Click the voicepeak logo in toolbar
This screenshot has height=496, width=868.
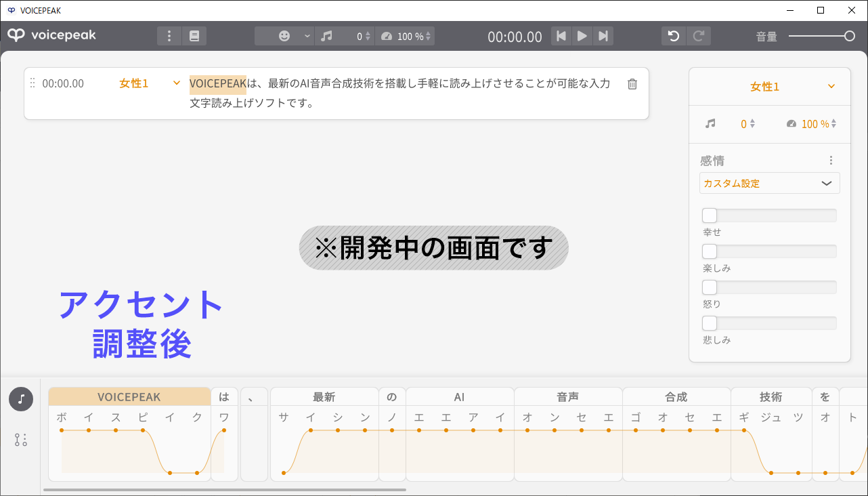pyautogui.click(x=52, y=35)
